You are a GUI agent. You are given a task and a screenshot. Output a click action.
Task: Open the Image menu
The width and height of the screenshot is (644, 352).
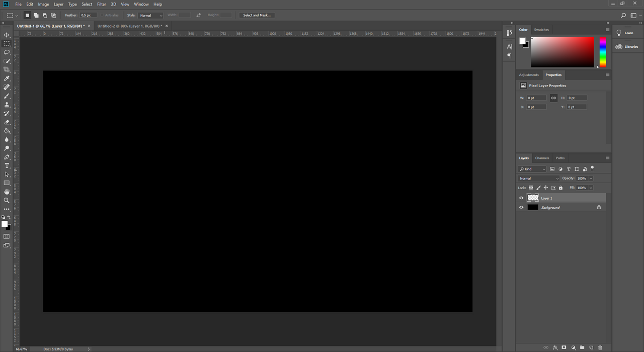(44, 4)
